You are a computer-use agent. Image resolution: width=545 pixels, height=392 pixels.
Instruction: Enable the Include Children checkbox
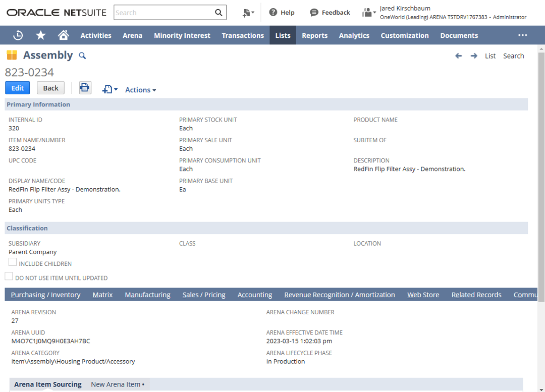12,262
